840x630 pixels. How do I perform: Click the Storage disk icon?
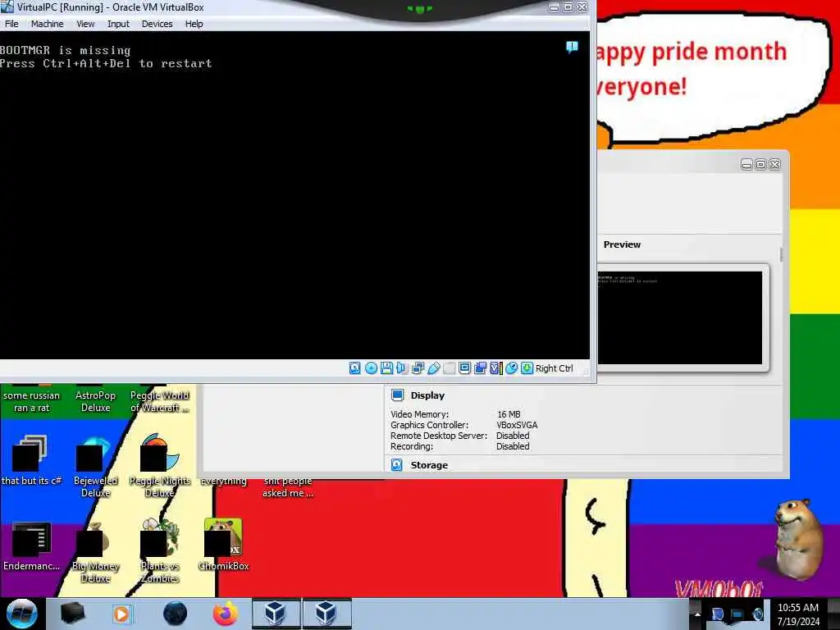click(397, 465)
